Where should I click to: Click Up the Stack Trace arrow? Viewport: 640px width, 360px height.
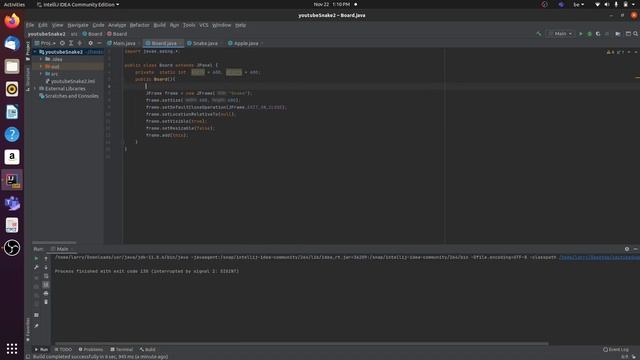pyautogui.click(x=46, y=258)
